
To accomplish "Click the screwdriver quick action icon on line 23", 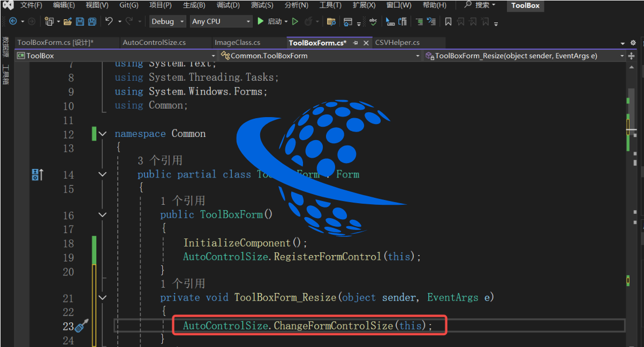I will tap(81, 326).
